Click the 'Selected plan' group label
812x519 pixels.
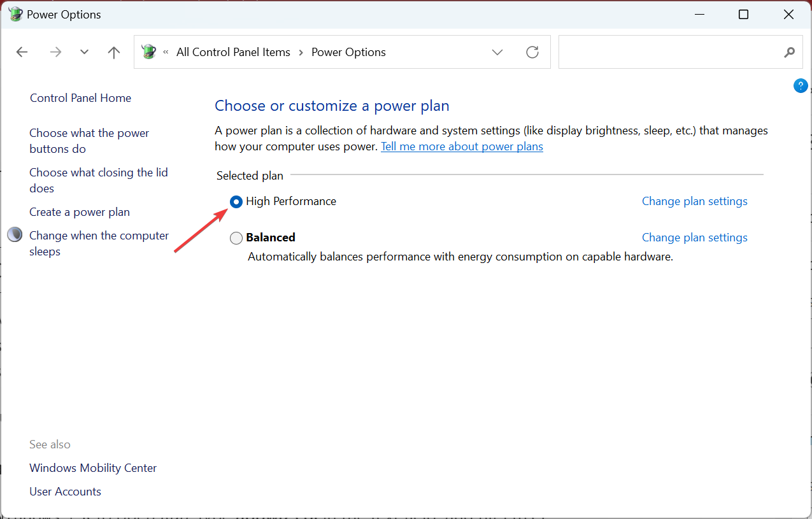(x=250, y=176)
